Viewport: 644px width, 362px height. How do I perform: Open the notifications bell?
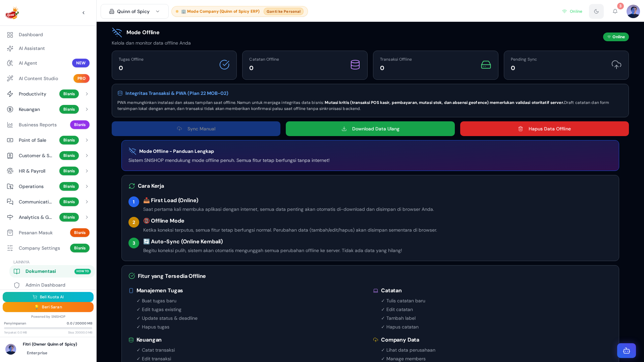pos(615,11)
